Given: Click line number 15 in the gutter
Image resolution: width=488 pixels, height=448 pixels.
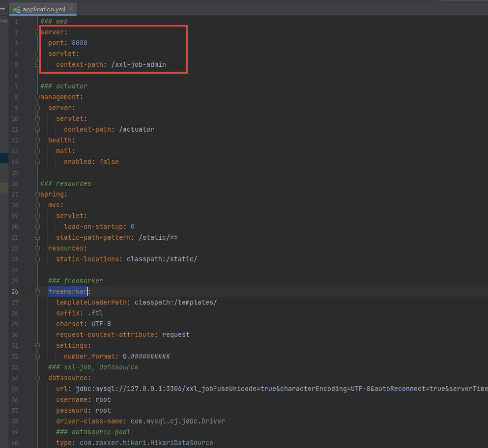Looking at the screenshot, I should [x=15, y=172].
